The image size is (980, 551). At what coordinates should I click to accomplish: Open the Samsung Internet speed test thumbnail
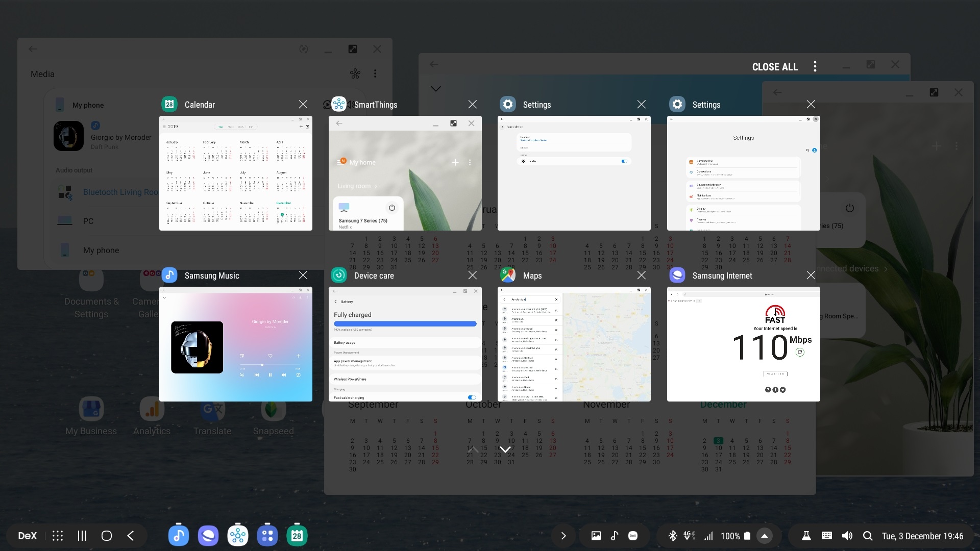743,344
